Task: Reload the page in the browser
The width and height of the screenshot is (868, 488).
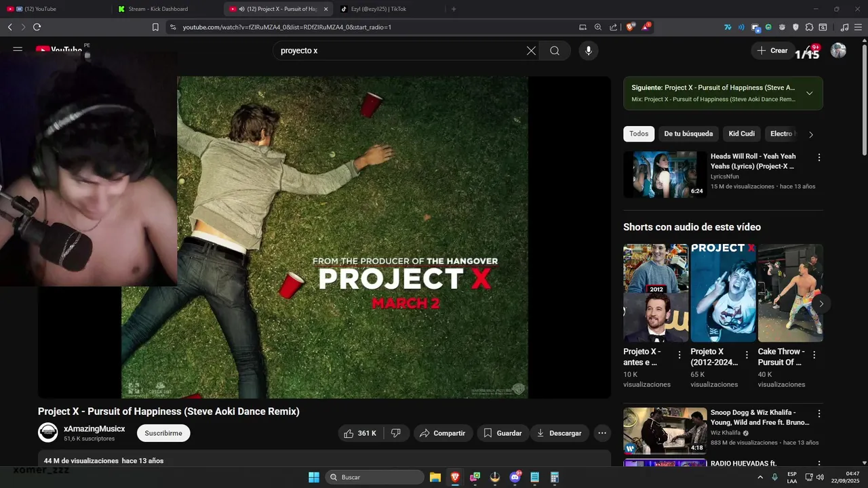Action: click(37, 27)
